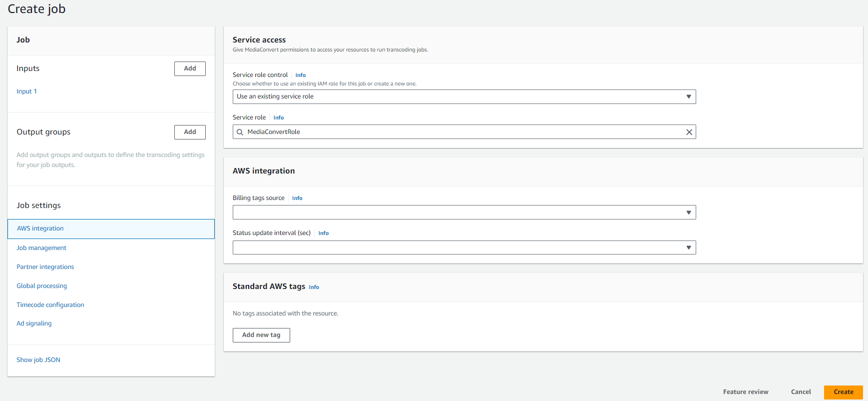The image size is (868, 401).
Task: Expand the Service role control dropdown
Action: point(464,97)
